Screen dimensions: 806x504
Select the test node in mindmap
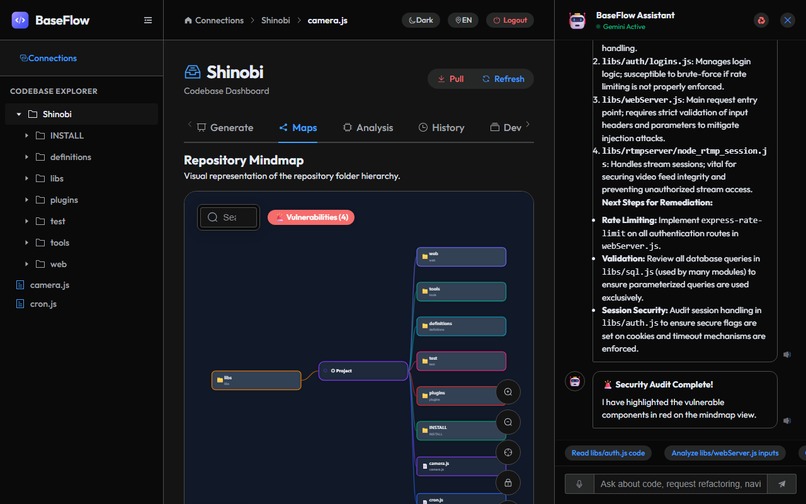point(461,361)
